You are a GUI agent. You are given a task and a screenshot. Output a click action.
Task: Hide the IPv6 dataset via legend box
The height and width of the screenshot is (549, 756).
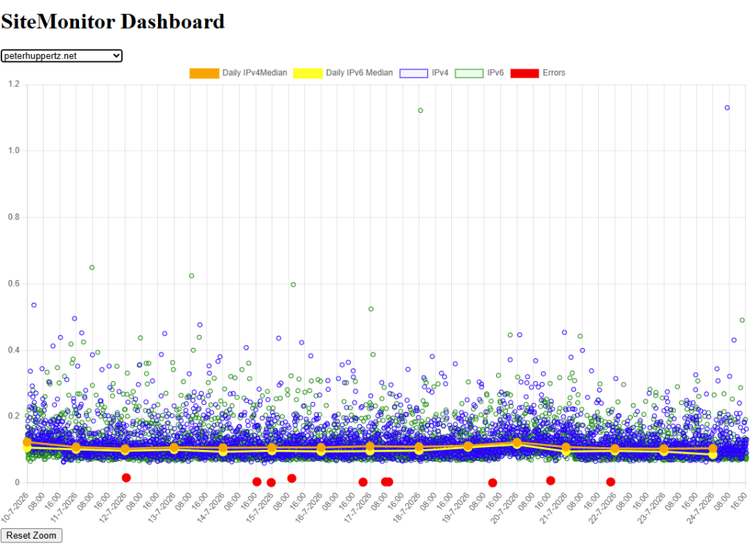point(469,73)
